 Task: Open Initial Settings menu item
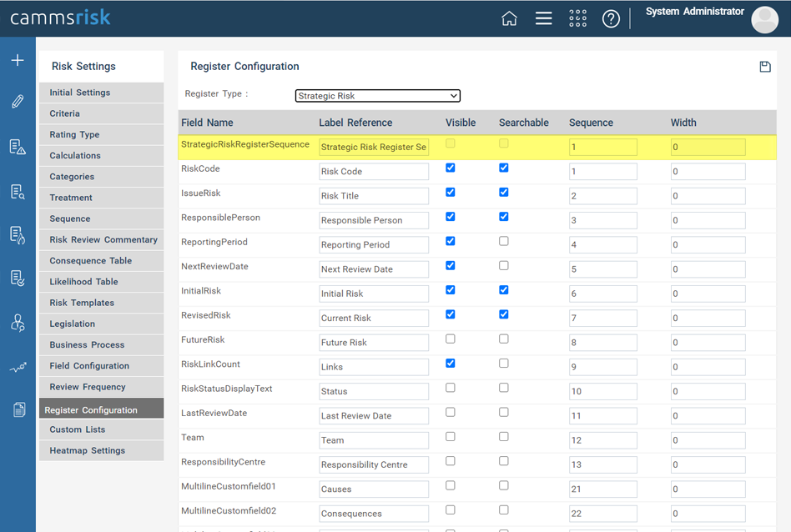pyautogui.click(x=102, y=93)
